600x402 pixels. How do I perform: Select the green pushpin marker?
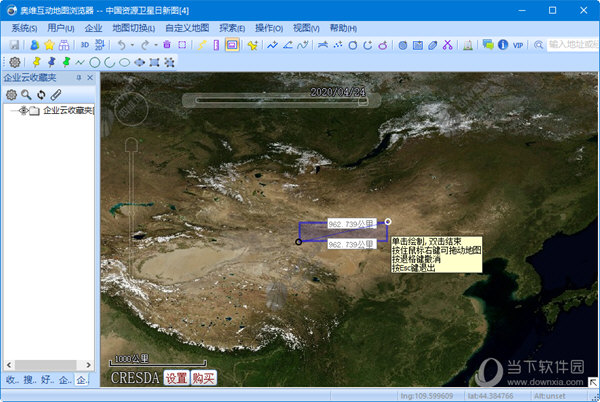(x=66, y=62)
